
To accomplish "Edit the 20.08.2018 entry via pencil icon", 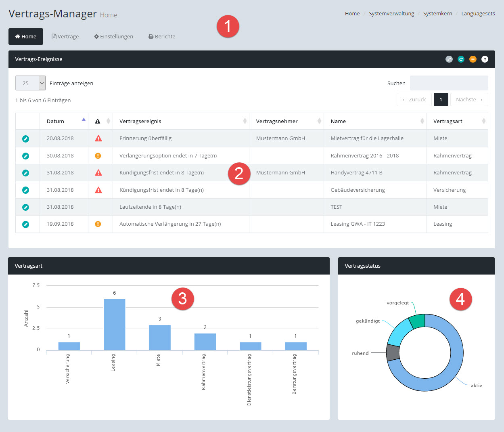I will coord(25,139).
